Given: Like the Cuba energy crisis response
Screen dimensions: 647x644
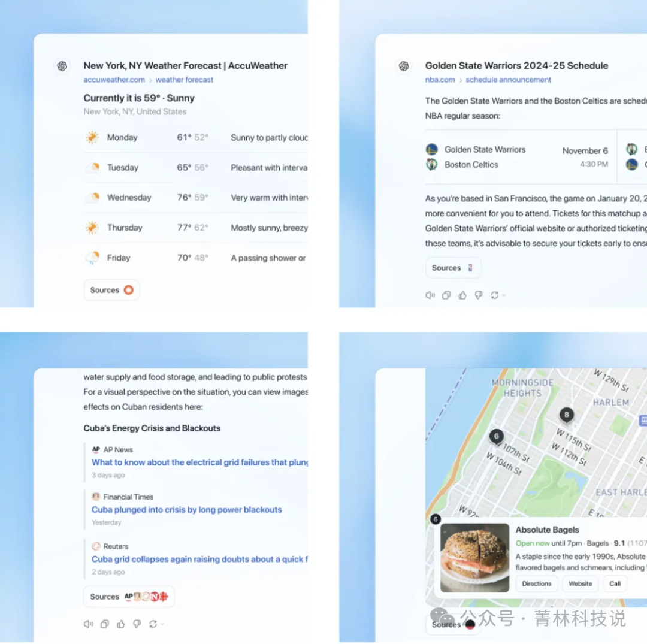Looking at the screenshot, I should [x=120, y=624].
